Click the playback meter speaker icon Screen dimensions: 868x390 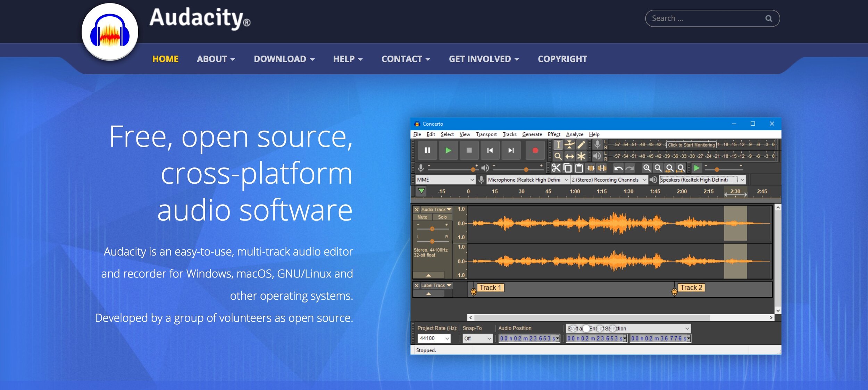[x=597, y=156]
